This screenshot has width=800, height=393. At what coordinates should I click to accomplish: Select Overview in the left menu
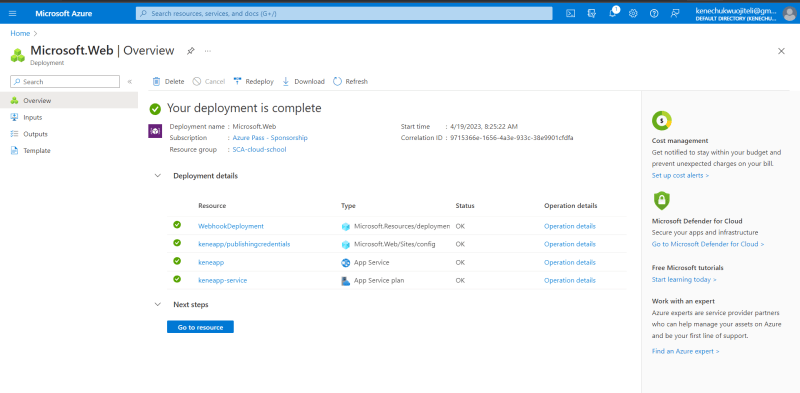click(x=69, y=101)
